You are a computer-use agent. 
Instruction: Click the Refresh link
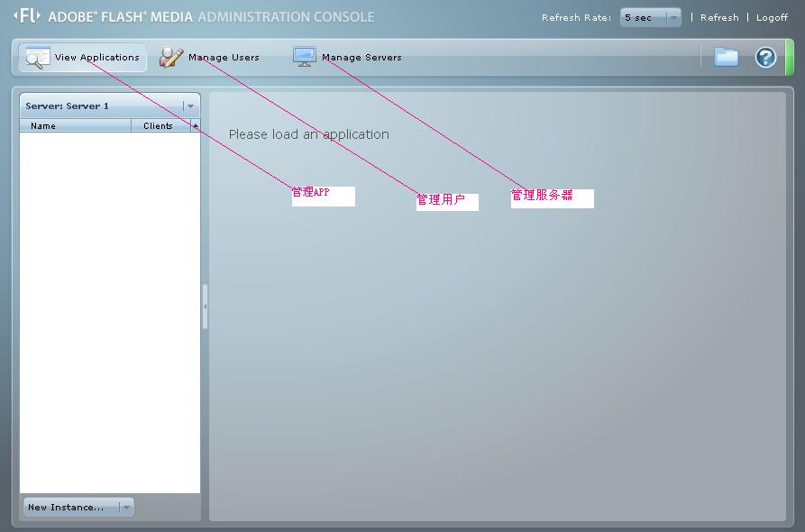[x=719, y=17]
